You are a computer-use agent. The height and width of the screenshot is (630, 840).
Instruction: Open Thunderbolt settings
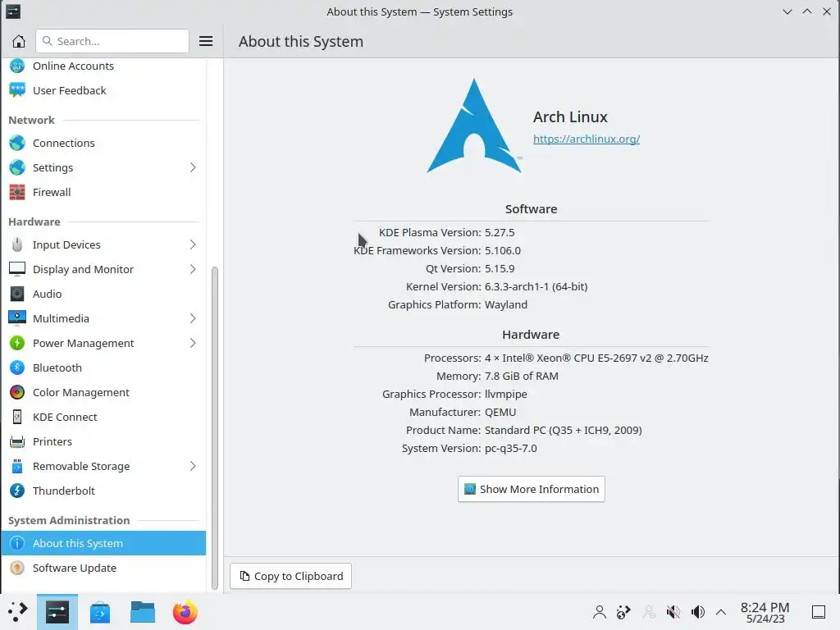(x=103, y=491)
